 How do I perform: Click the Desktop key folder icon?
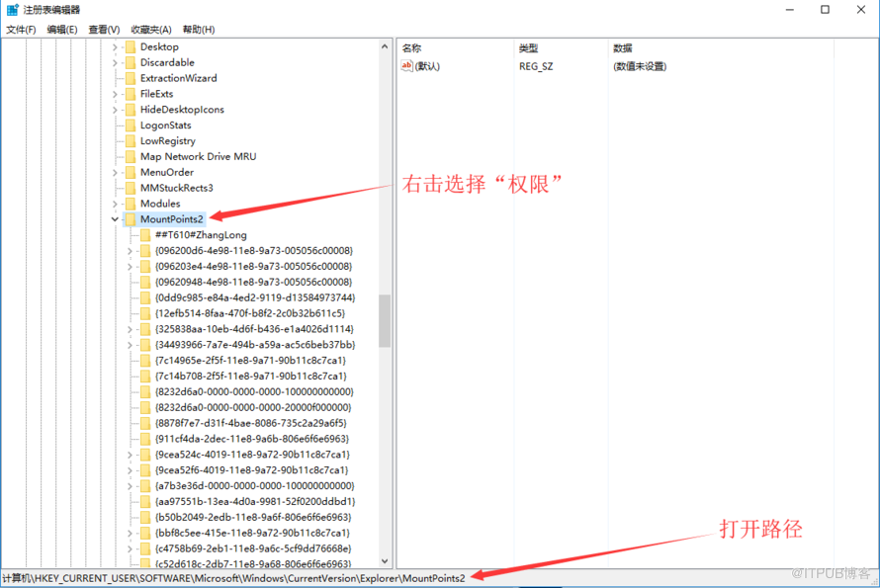coord(131,46)
